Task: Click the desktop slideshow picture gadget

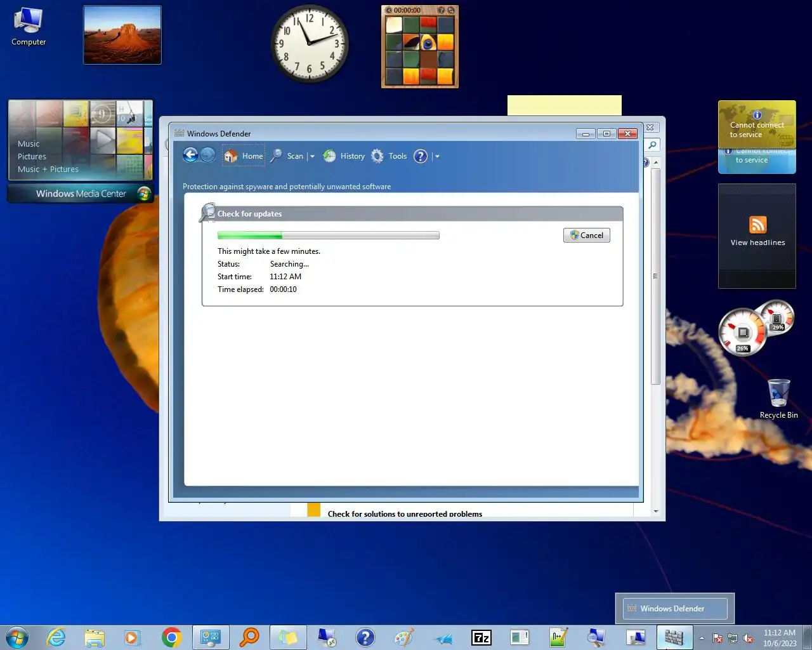Action: (x=122, y=35)
